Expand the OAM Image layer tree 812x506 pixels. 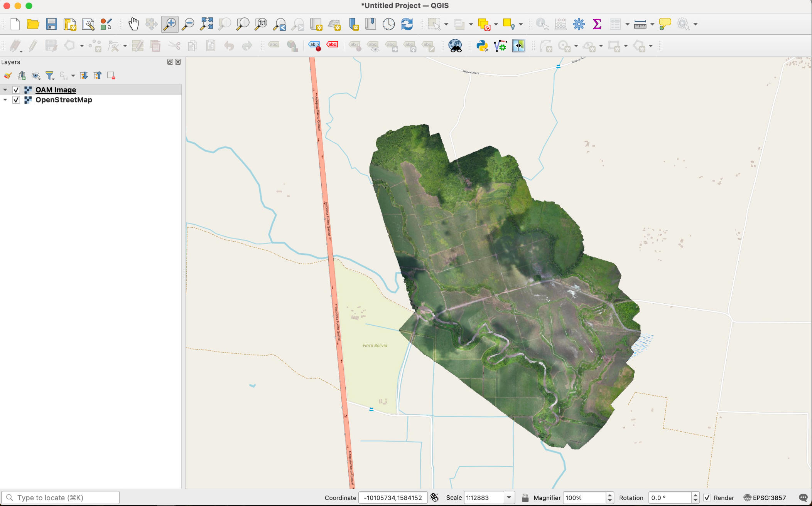(x=5, y=90)
